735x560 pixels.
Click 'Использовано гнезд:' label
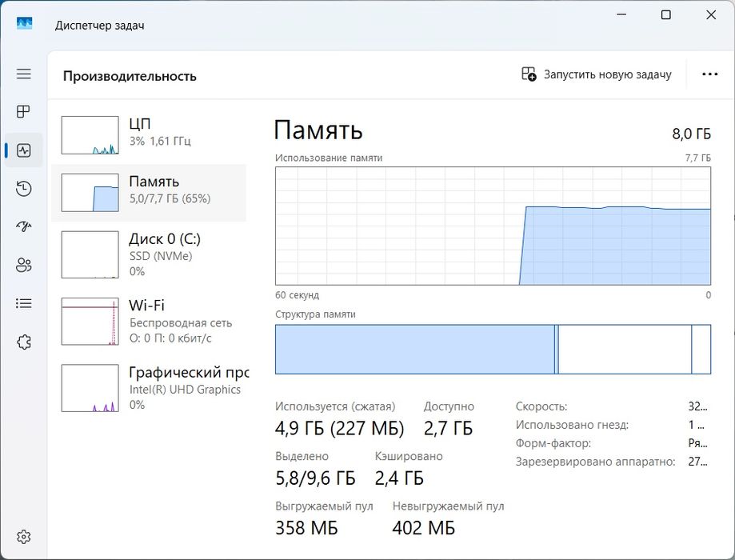point(573,425)
